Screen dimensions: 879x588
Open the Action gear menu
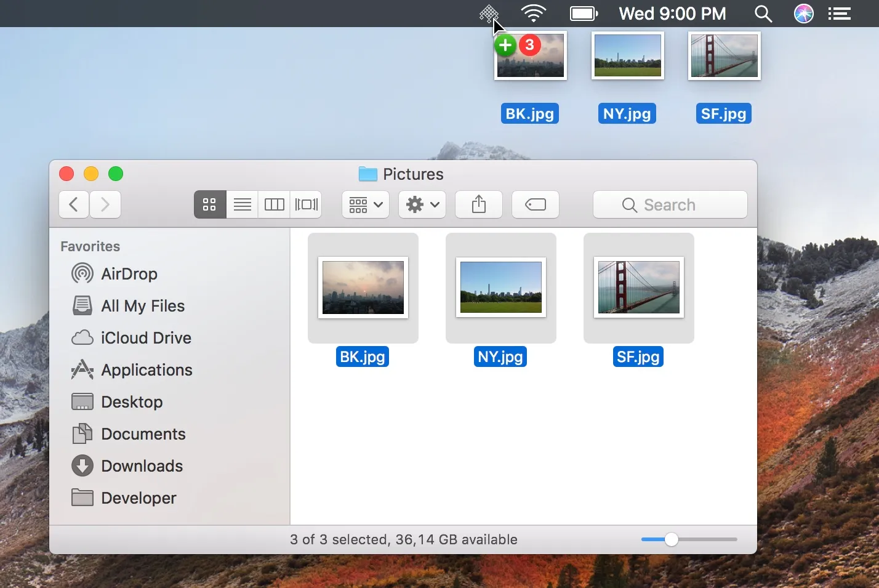tap(422, 204)
